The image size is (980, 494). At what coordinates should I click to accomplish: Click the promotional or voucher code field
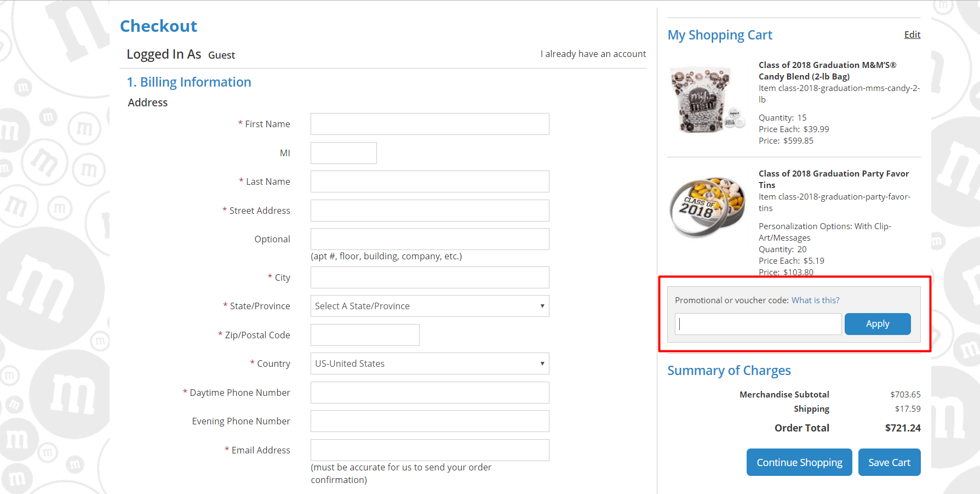pyautogui.click(x=758, y=324)
